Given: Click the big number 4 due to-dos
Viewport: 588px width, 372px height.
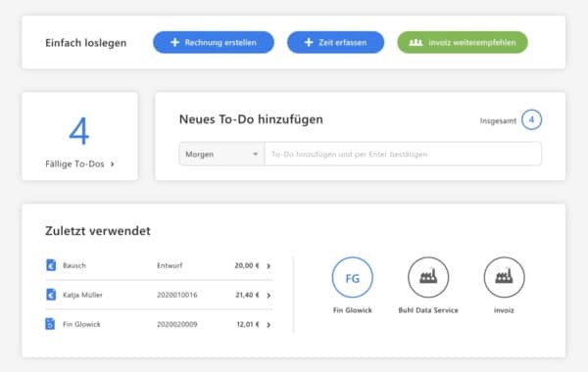Looking at the screenshot, I should [79, 131].
